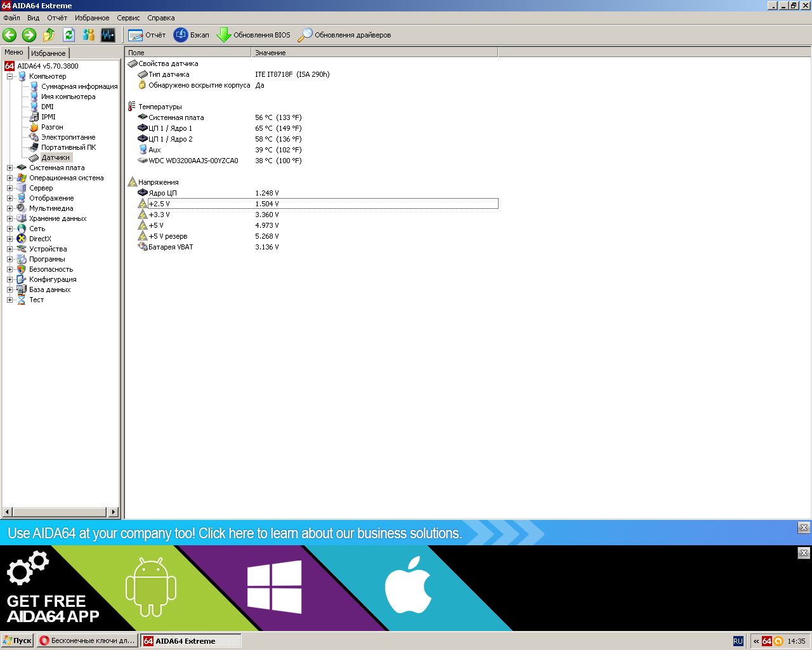Expand the Отображение node
The height and width of the screenshot is (650, 812).
click(10, 198)
